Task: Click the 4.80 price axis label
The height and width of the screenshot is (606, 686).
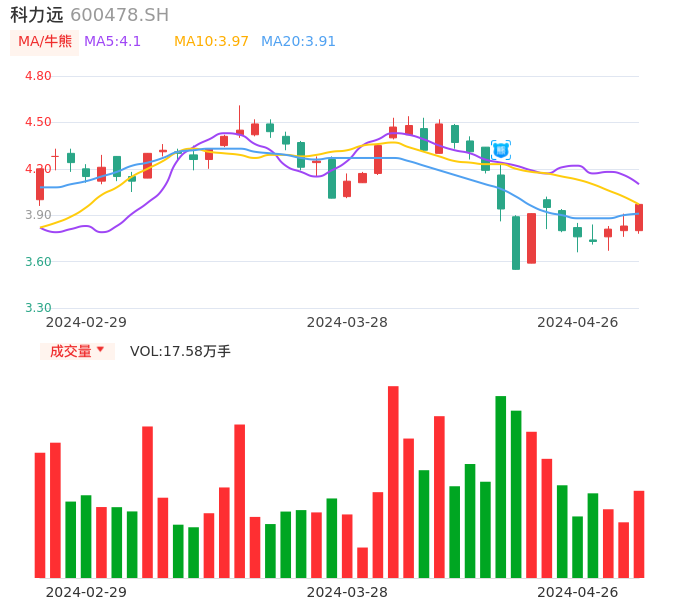Action: (x=38, y=76)
